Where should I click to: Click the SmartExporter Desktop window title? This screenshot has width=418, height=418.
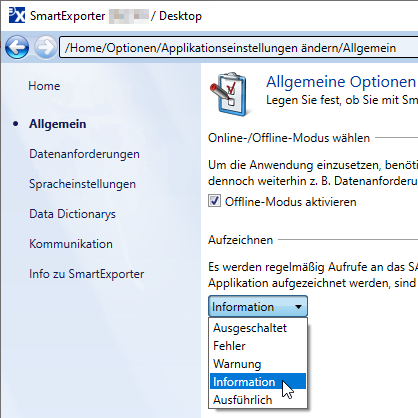tap(116, 16)
